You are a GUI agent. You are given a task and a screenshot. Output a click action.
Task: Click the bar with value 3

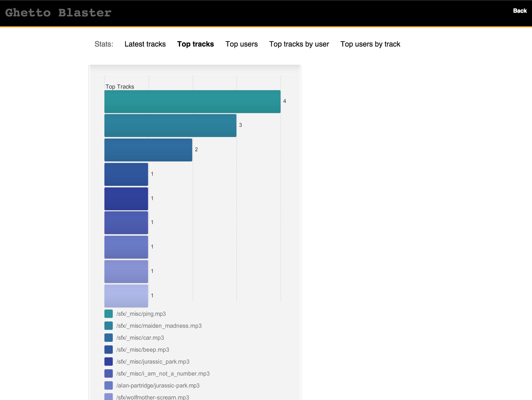170,126
